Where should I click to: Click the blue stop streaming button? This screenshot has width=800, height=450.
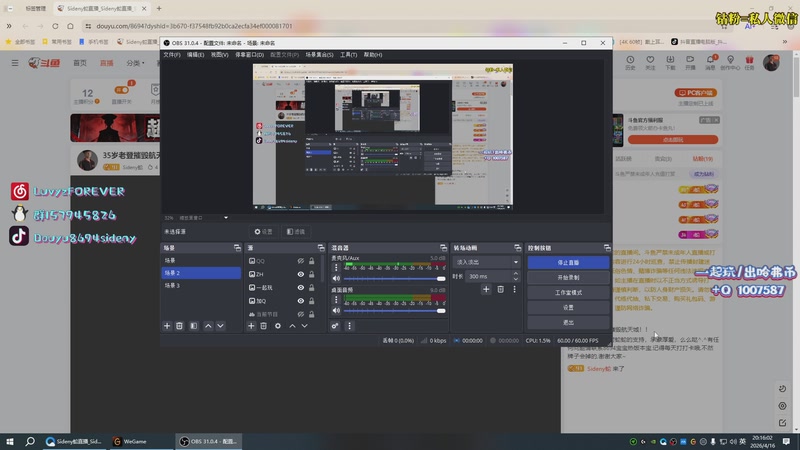coord(568,262)
